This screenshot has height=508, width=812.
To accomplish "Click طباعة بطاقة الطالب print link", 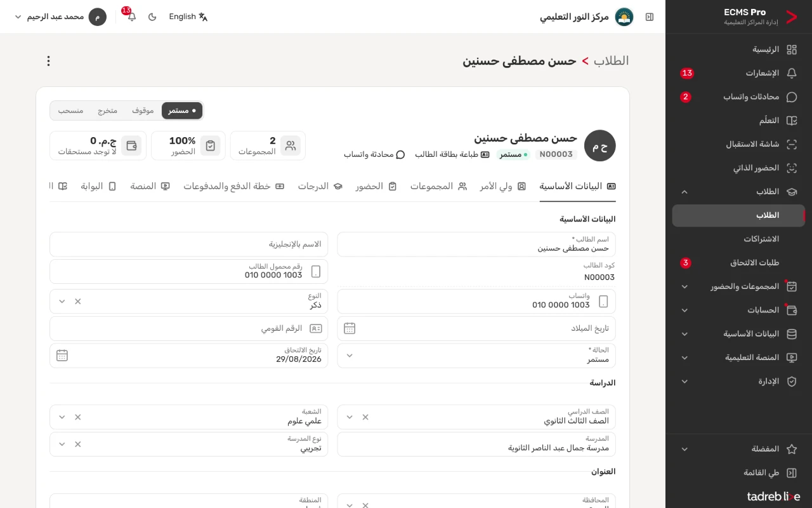I will tap(452, 154).
